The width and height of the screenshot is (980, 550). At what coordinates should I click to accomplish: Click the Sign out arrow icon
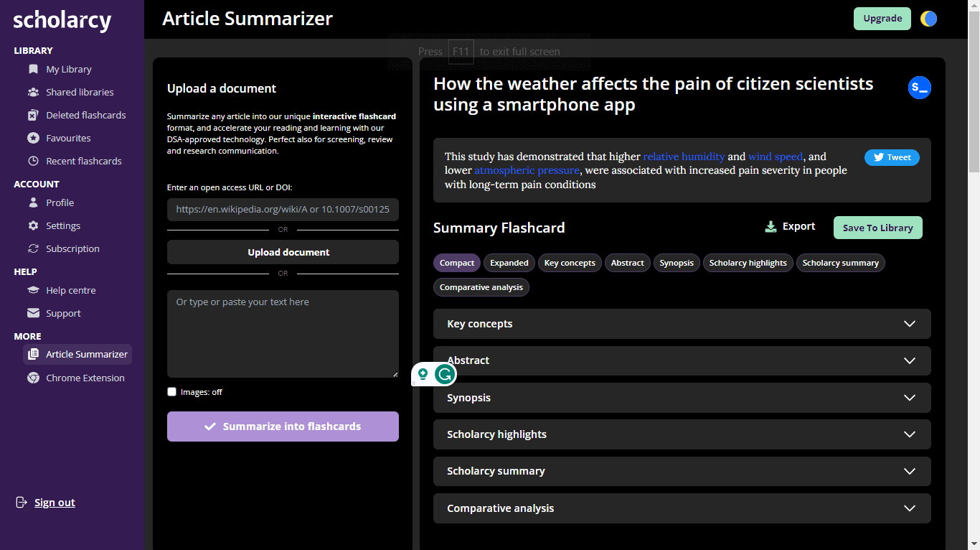tap(22, 503)
